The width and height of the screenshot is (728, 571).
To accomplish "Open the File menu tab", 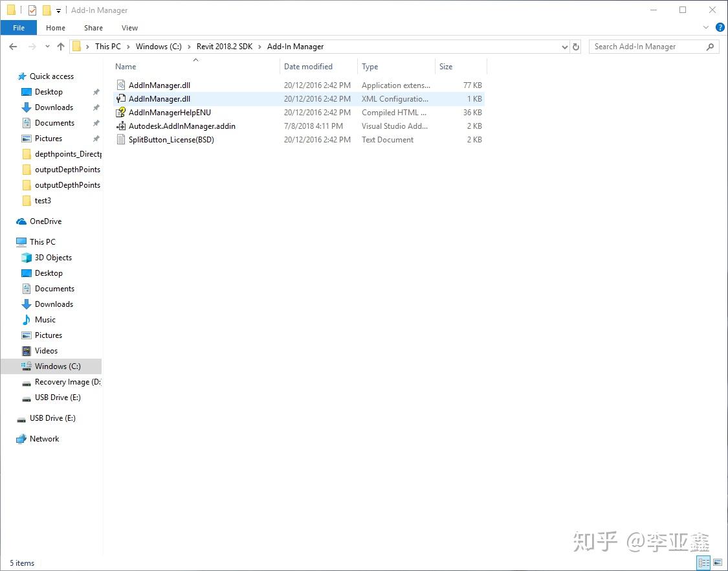I will pyautogui.click(x=19, y=28).
